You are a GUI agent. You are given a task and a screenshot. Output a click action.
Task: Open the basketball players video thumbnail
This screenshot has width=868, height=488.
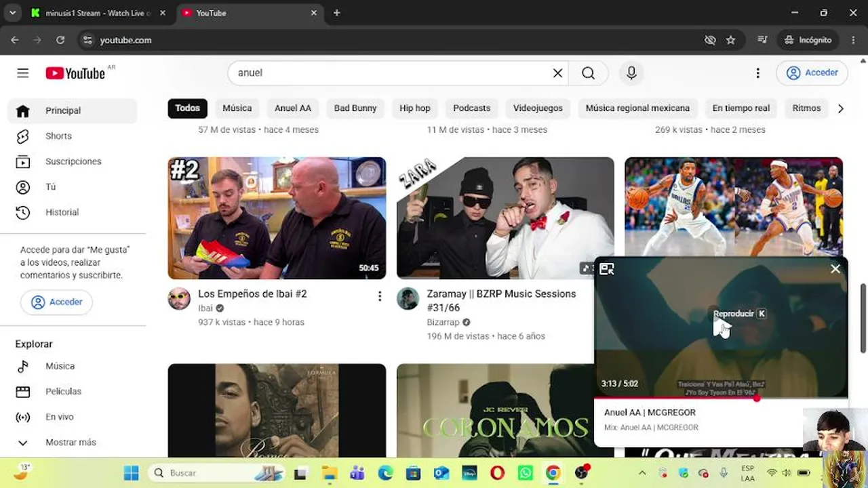pyautogui.click(x=734, y=207)
